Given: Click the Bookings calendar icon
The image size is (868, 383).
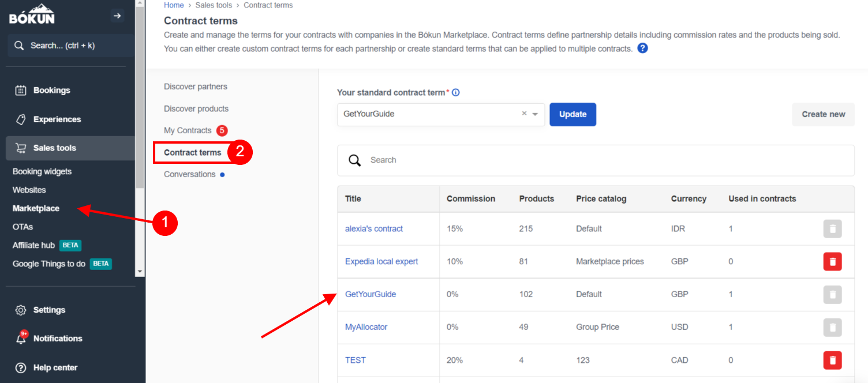Looking at the screenshot, I should click(21, 90).
